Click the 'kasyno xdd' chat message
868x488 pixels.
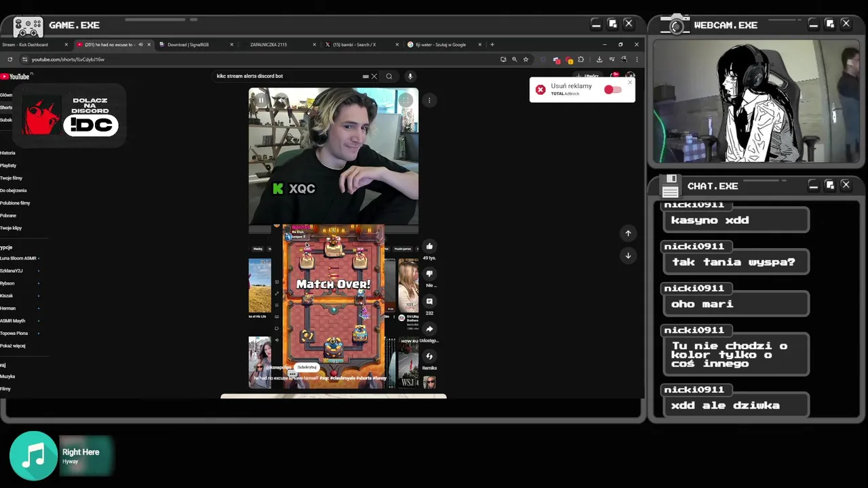[736, 220]
